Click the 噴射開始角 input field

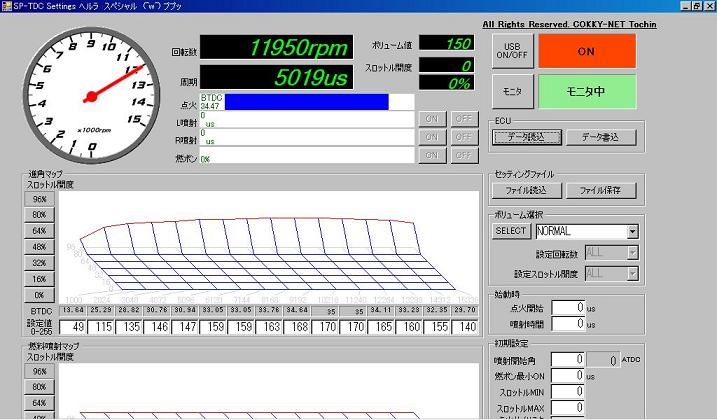(x=568, y=360)
